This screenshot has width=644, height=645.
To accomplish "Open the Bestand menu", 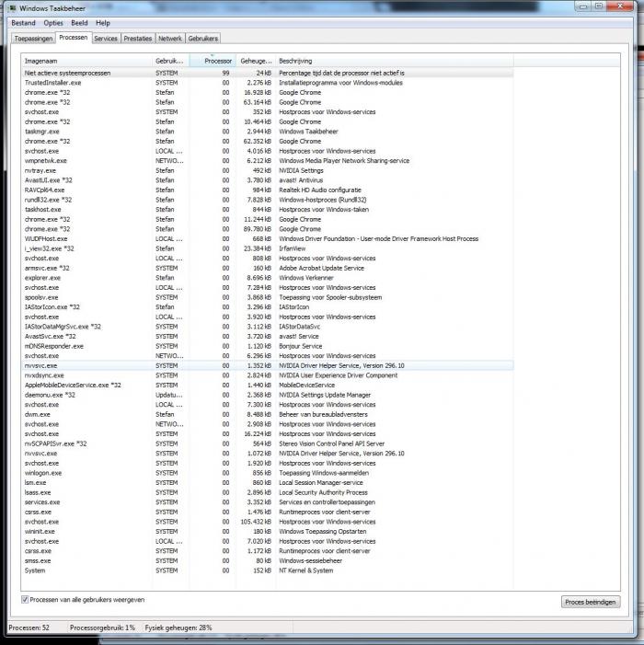I will tap(23, 23).
